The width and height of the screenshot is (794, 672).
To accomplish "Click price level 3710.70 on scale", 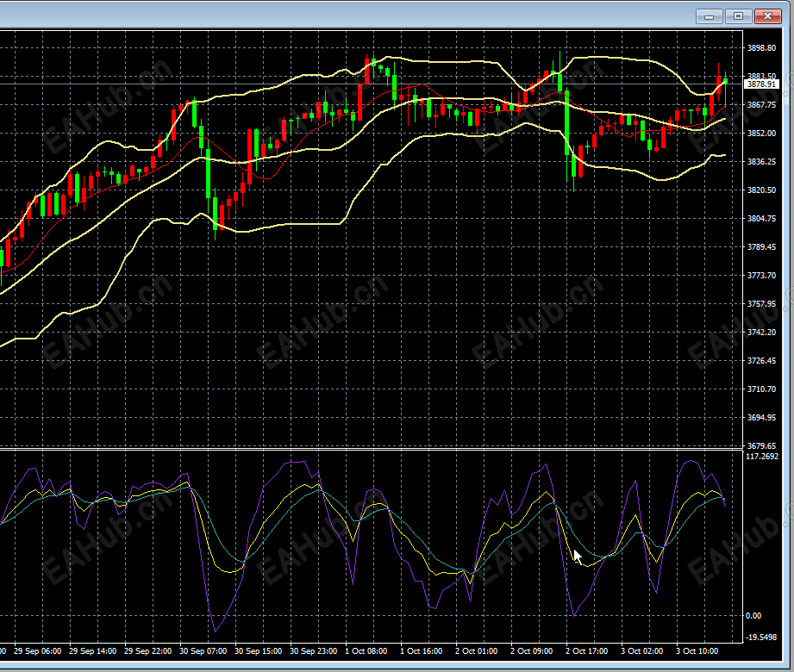I will coord(761,389).
